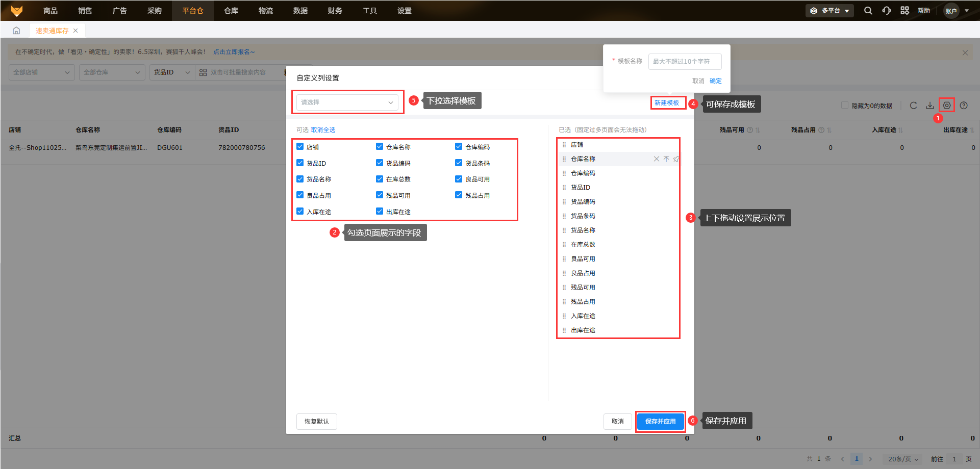Change the 20条/页 page size

903,459
